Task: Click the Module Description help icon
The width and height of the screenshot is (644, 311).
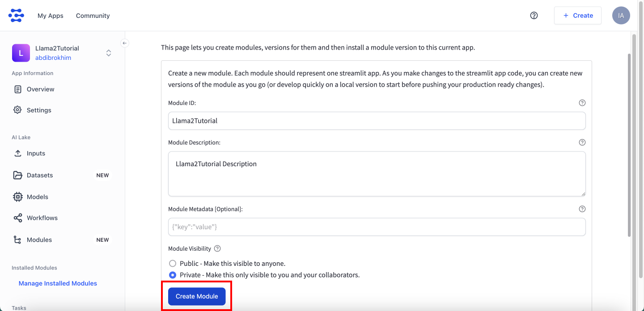Action: coord(582,143)
